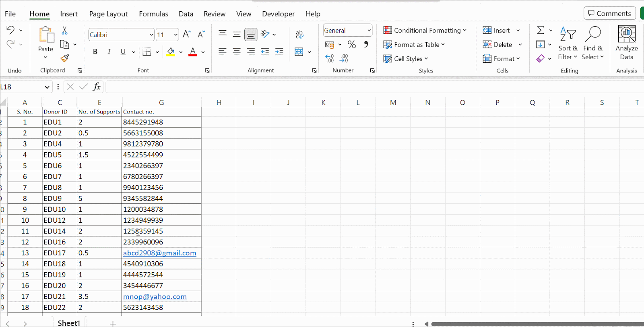
Task: Open the Conditional Formatting dropdown
Action: 425,31
